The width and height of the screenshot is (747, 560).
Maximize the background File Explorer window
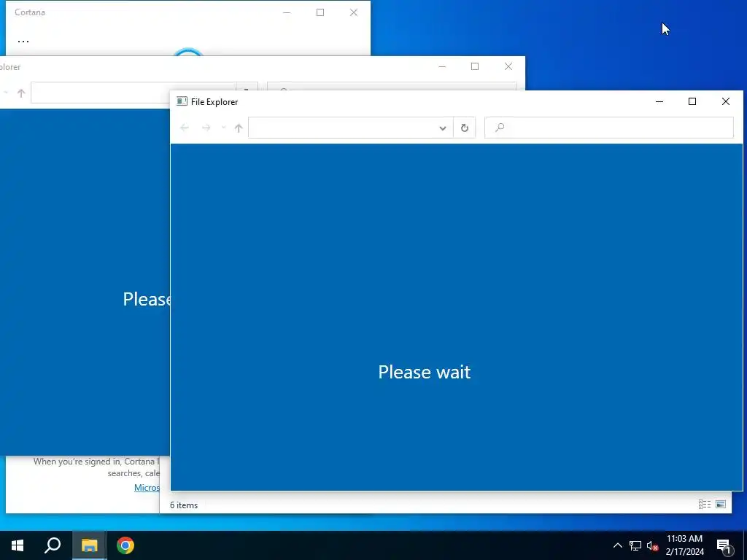475,66
